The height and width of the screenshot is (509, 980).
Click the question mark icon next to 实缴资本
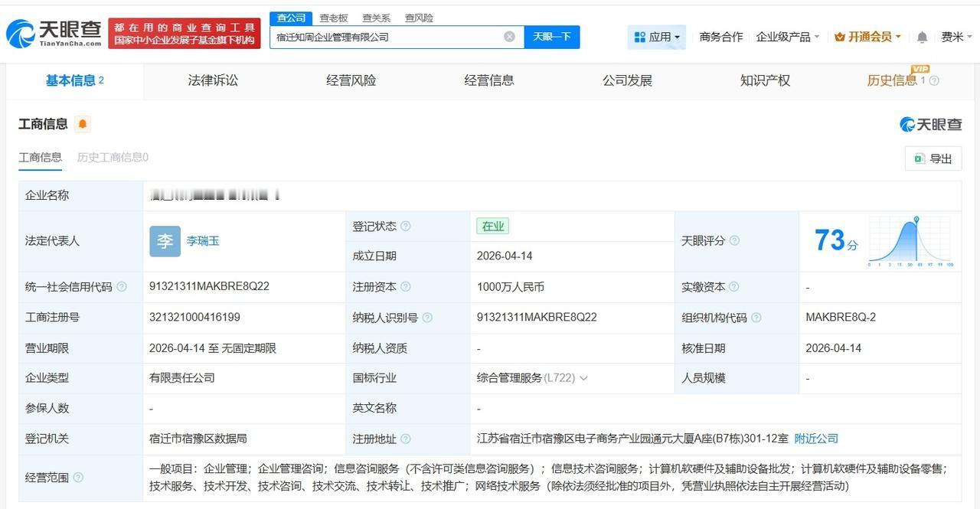pyautogui.click(x=734, y=286)
